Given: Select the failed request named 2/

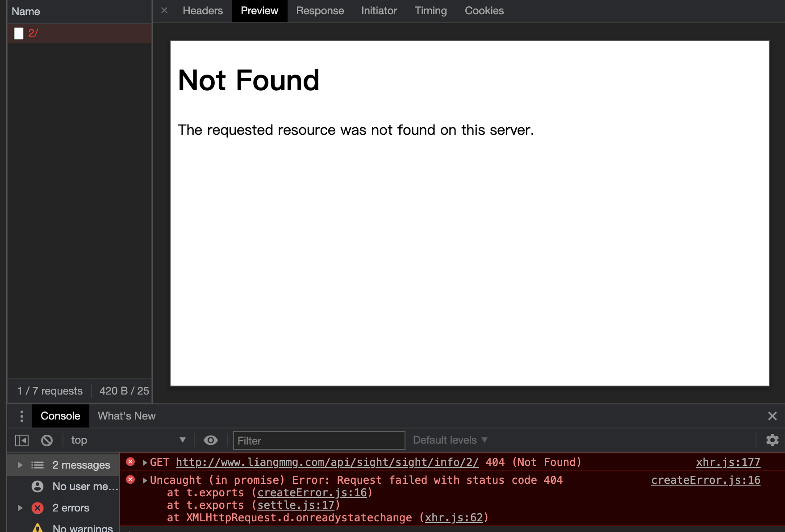Looking at the screenshot, I should point(80,33).
